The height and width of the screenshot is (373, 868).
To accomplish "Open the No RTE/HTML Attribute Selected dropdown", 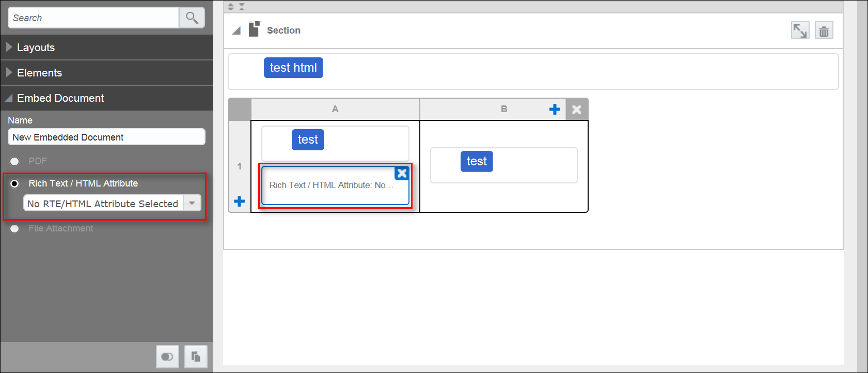I will point(192,204).
